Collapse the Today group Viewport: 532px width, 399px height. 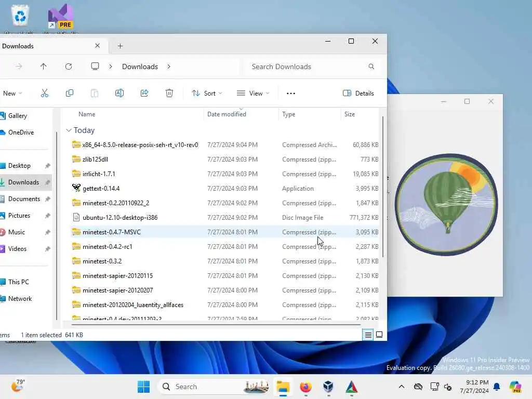(x=69, y=130)
